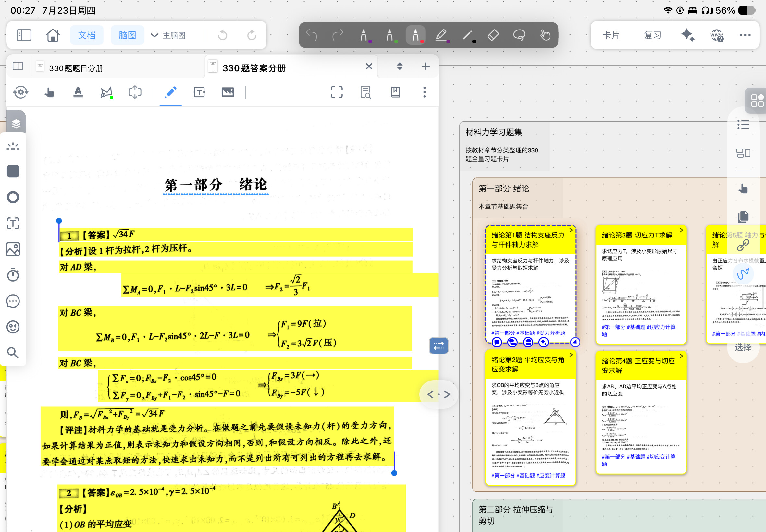Screen dimensions: 766x532
Task: Toggle document-mindmap swap arrows button
Action: [x=439, y=346]
